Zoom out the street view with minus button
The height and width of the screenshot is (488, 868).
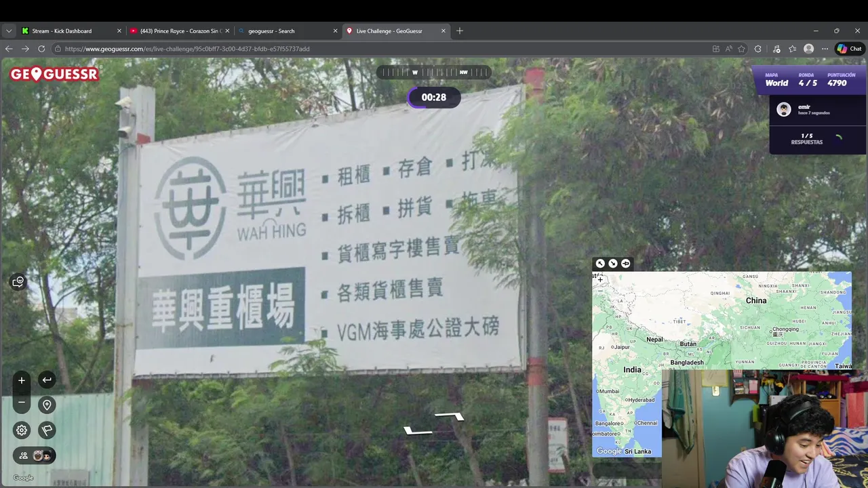pyautogui.click(x=22, y=403)
